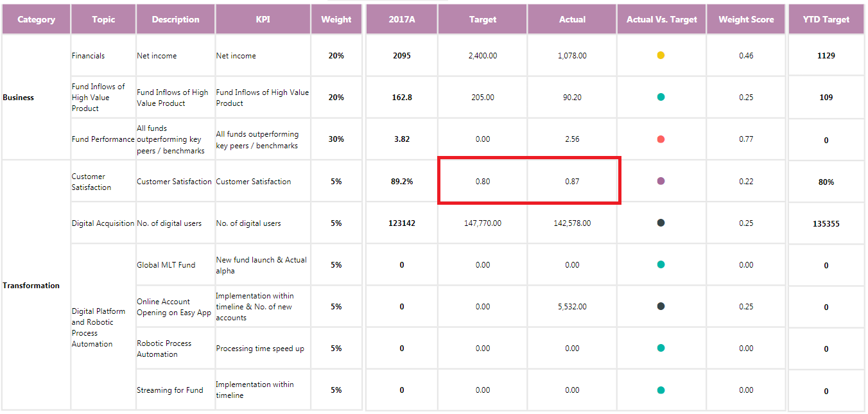Select the 123142 value in 2017A column
The height and width of the screenshot is (414, 868).
click(x=402, y=223)
